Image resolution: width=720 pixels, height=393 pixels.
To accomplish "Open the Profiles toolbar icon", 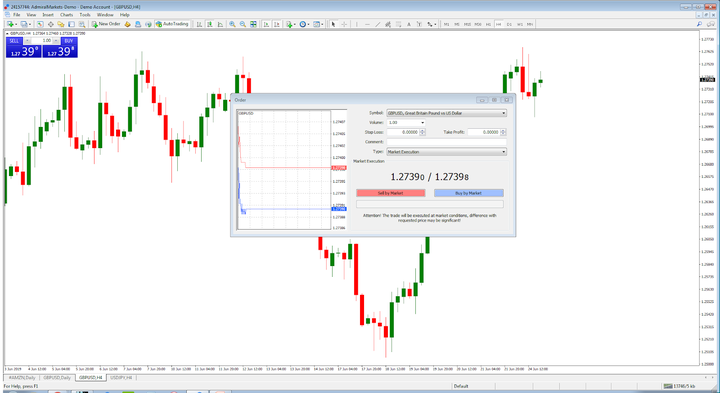I will pos(24,24).
